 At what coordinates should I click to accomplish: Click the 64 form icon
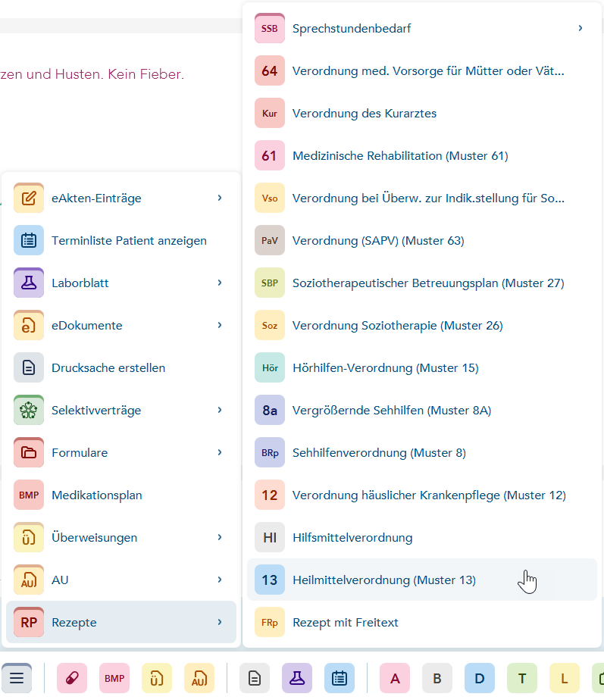click(x=270, y=70)
